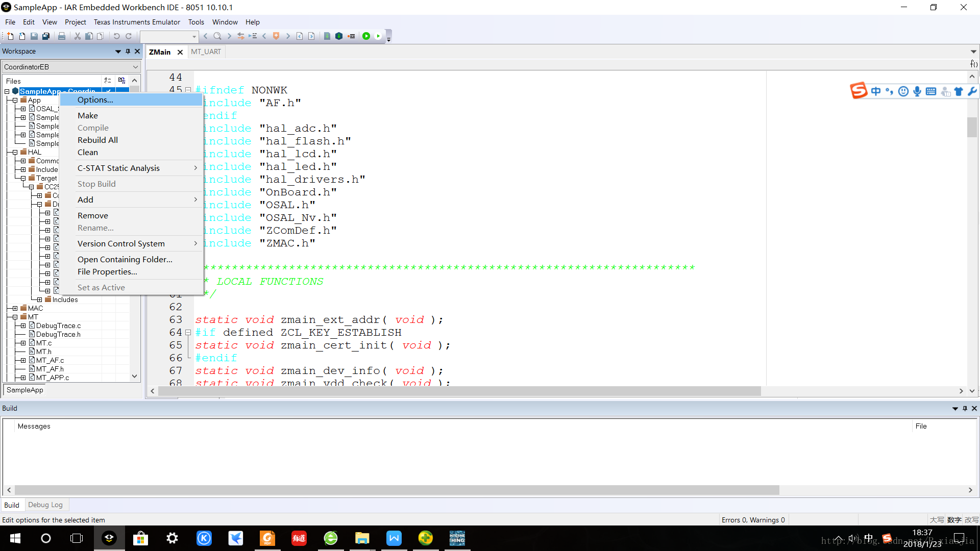Fold the #ifndef NONWK block at line 45

[x=188, y=90]
